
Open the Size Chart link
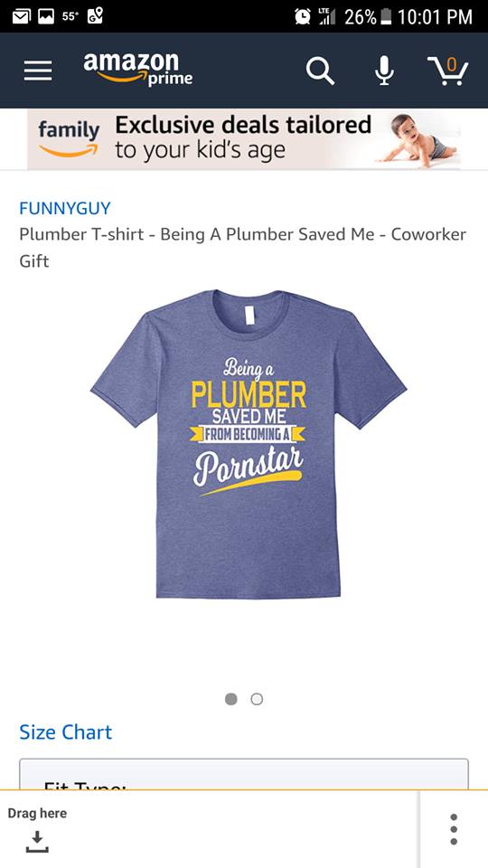(65, 731)
